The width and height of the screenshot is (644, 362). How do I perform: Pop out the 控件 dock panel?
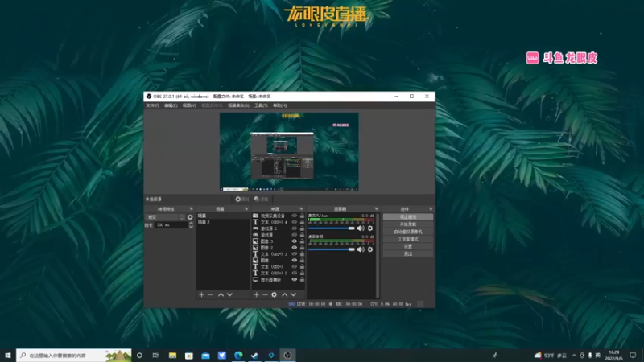(431, 209)
